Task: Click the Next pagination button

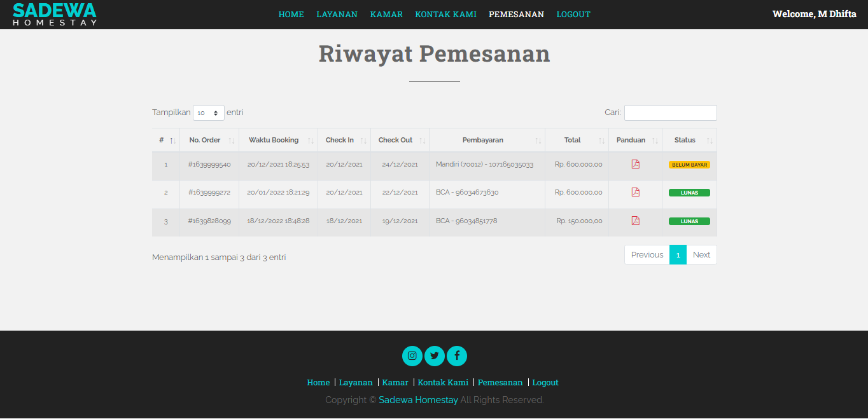Action: click(x=702, y=254)
